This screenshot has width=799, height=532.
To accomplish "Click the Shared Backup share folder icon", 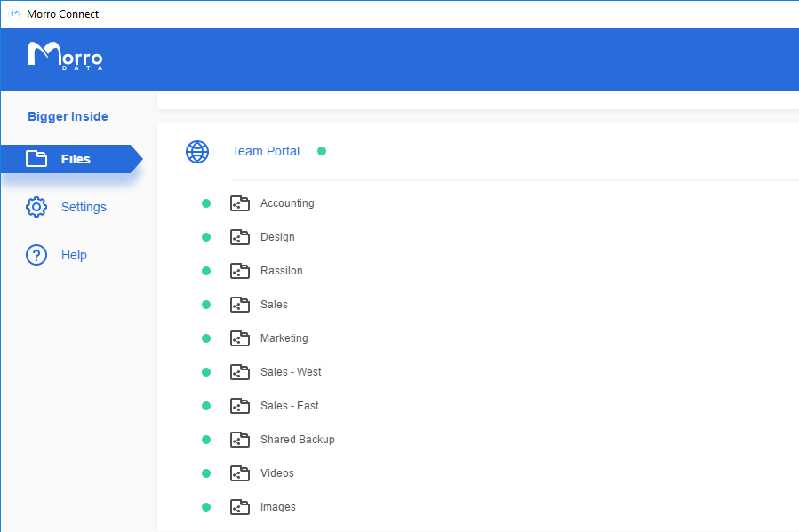I will pos(239,440).
